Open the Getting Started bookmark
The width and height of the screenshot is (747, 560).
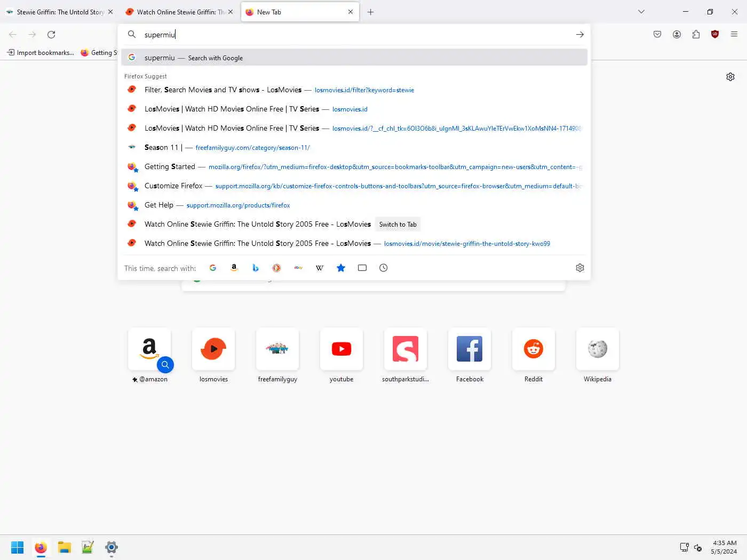(x=98, y=52)
